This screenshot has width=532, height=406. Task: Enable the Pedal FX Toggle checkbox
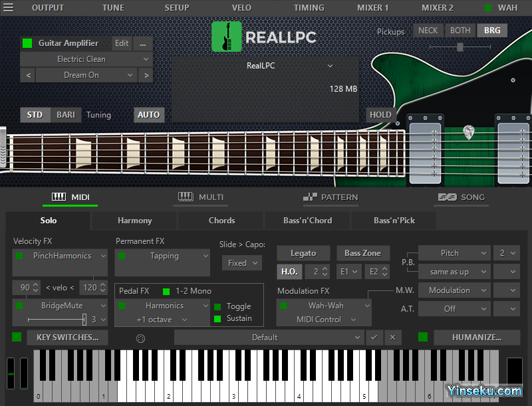(217, 307)
